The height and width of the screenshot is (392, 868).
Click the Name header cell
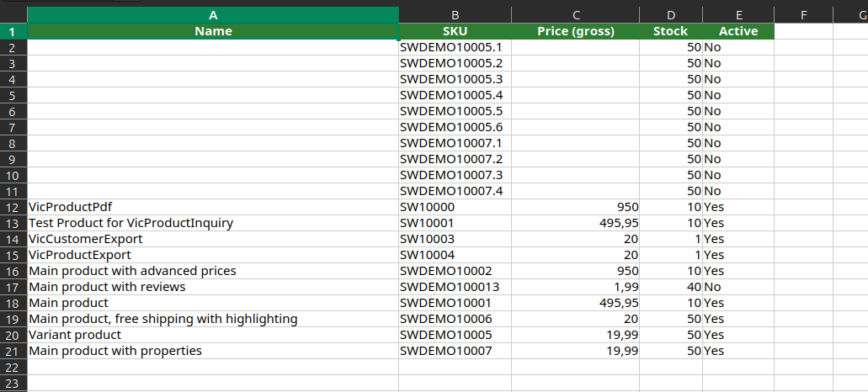(x=213, y=31)
